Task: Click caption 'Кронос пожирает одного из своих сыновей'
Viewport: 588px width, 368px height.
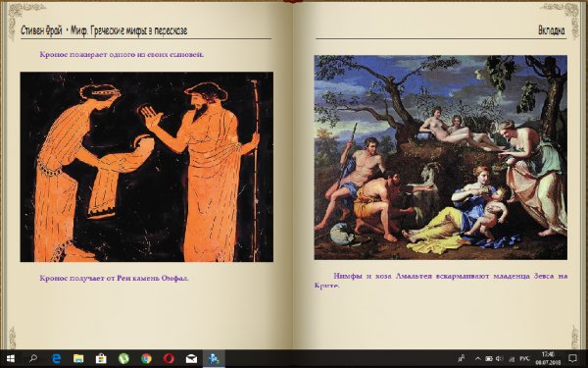Action: tap(122, 54)
